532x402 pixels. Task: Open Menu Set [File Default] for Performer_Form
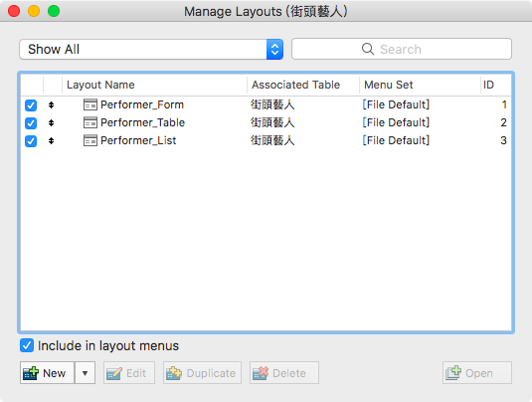click(396, 104)
